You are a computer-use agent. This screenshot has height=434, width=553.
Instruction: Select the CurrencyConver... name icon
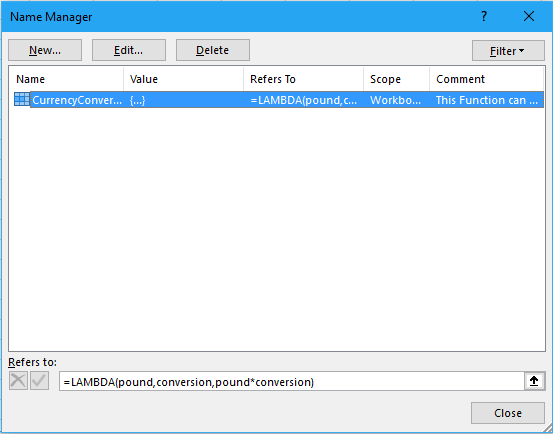coord(22,99)
